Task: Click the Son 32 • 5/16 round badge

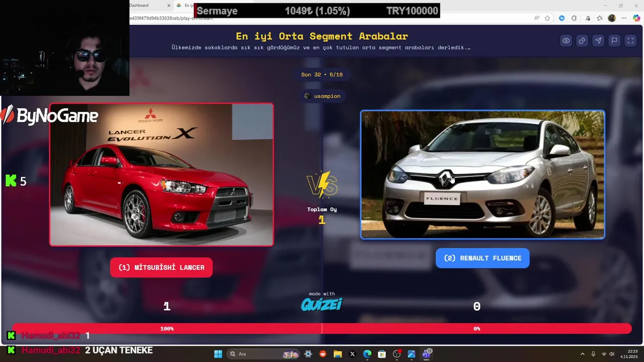Action: (x=322, y=74)
